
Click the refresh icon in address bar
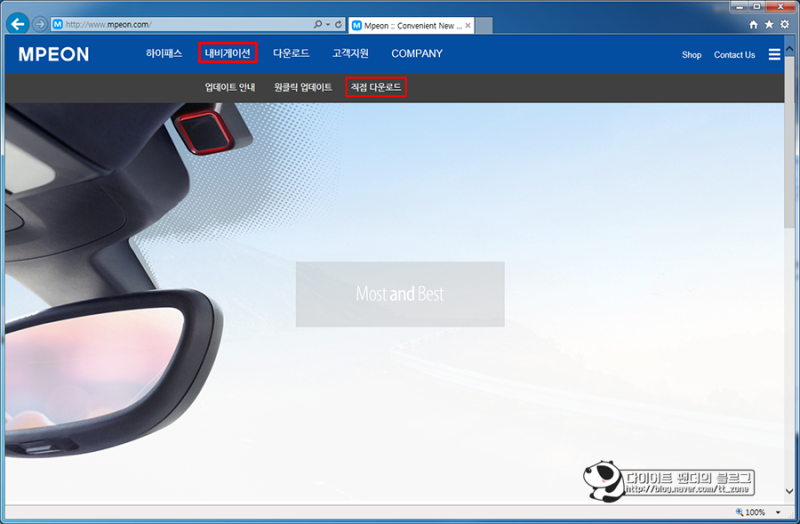(x=338, y=24)
